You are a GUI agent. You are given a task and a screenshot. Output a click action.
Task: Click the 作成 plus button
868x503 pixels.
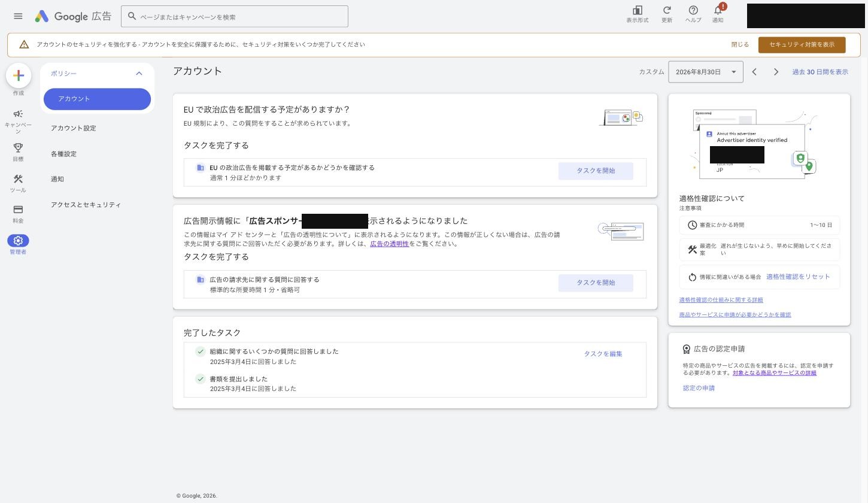coord(19,75)
